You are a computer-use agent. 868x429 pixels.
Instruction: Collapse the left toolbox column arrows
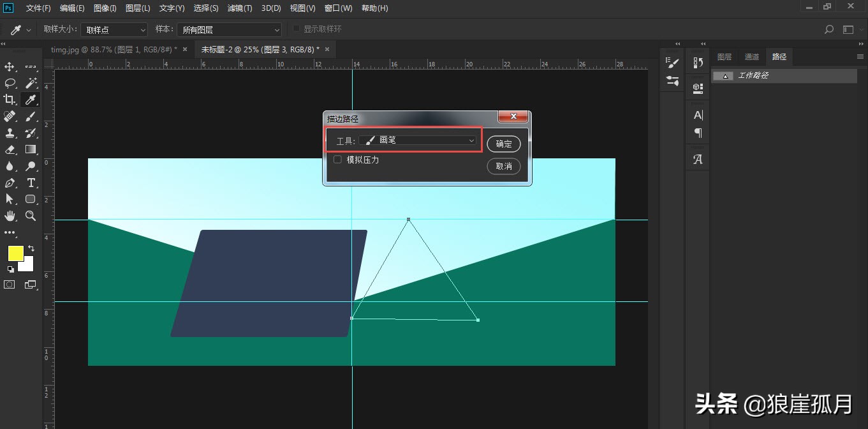pos(4,43)
